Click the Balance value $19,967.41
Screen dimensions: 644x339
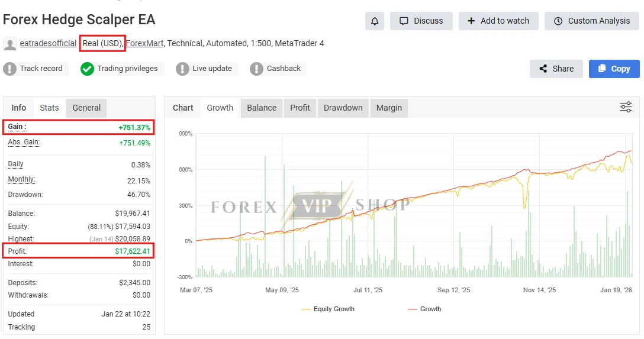[132, 214]
